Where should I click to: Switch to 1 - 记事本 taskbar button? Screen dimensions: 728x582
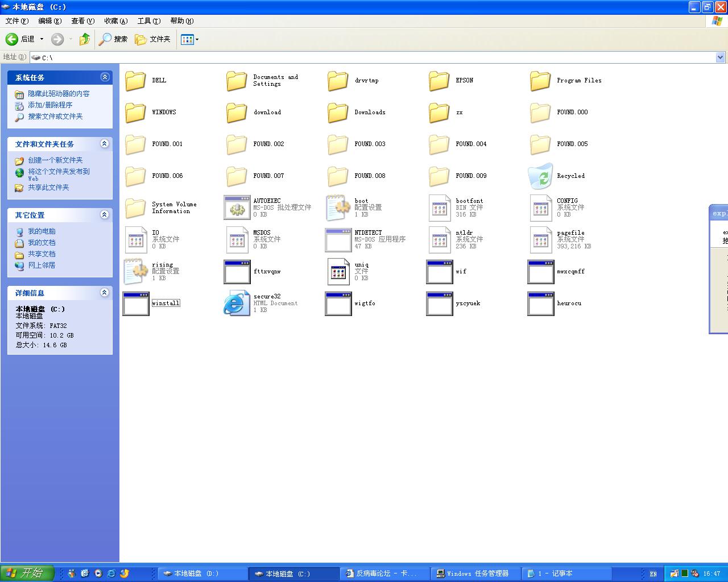pos(568,573)
